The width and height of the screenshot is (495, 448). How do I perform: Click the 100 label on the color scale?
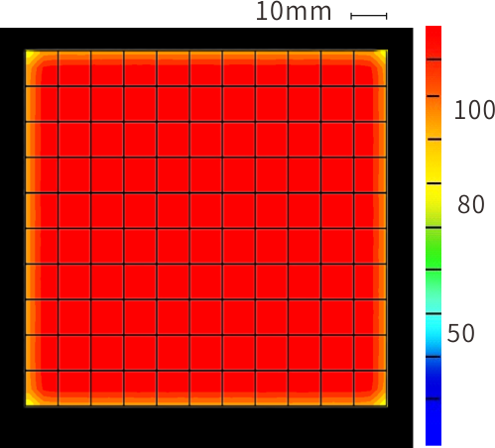[x=474, y=110]
